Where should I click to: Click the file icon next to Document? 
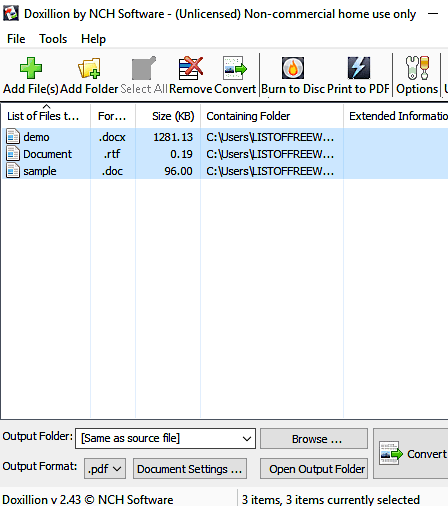pyautogui.click(x=13, y=154)
